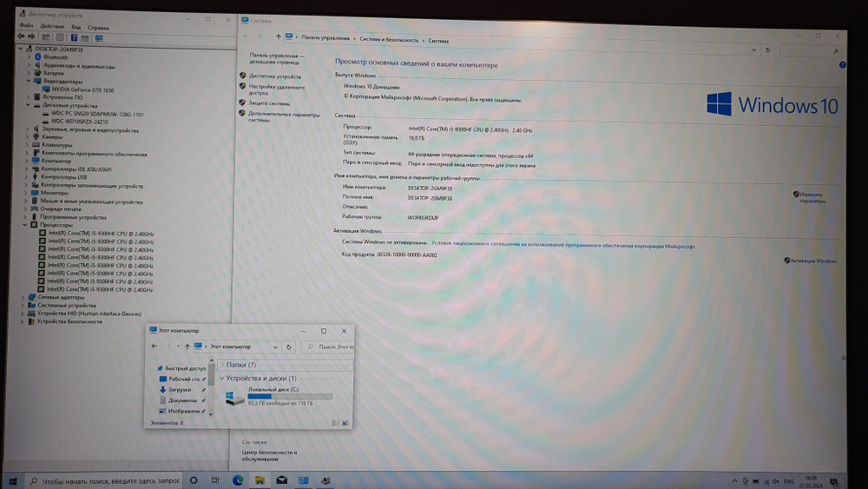Screen dimensions: 868x489
Task: Click up arrow in Этот компьютер window
Action: coord(187,347)
